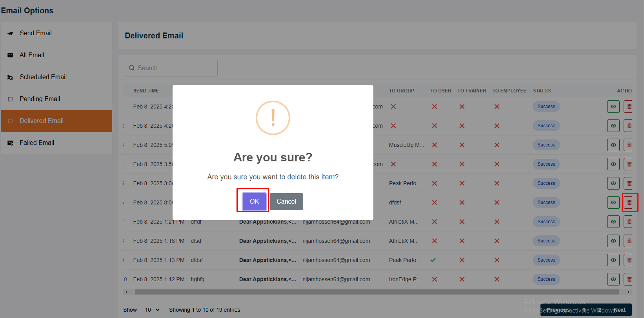
Task: Open the Show entries count dropdown
Action: pos(152,310)
